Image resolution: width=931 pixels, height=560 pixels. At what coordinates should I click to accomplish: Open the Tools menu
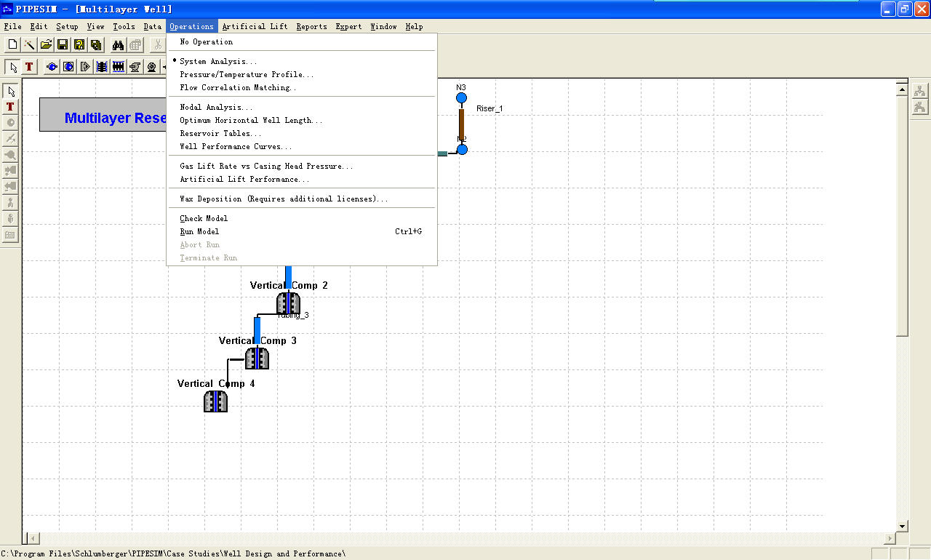point(124,27)
